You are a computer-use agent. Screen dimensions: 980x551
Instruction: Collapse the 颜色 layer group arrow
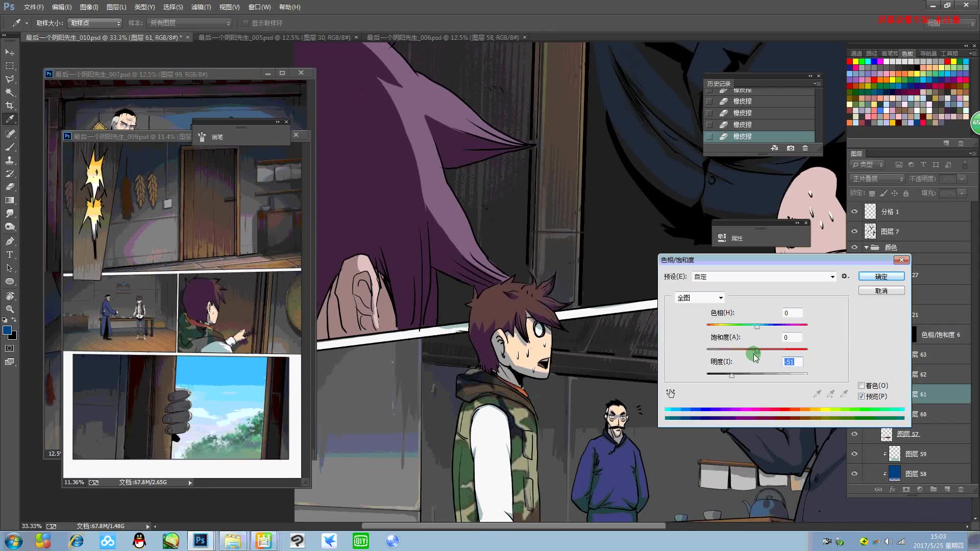tap(866, 247)
